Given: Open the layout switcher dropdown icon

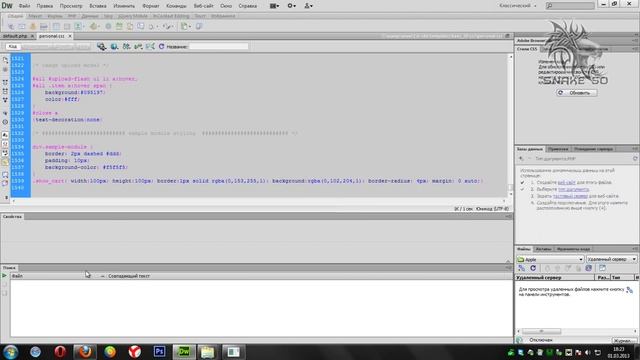Looking at the screenshot, I should (x=275, y=6).
